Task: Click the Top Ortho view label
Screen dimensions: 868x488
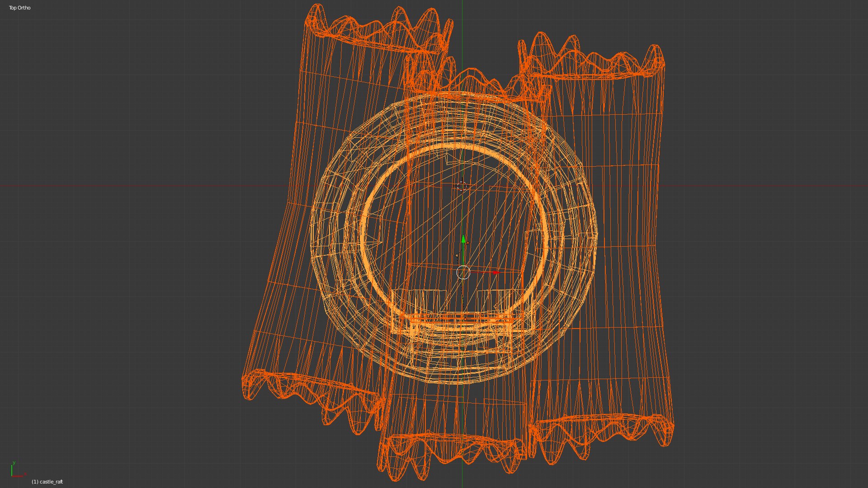Action: [x=20, y=8]
